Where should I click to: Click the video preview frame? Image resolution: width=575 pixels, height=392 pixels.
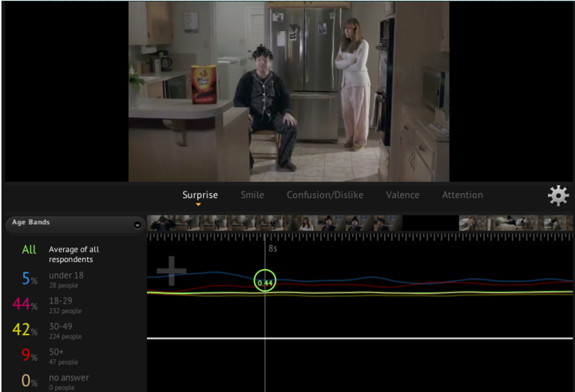[288, 92]
